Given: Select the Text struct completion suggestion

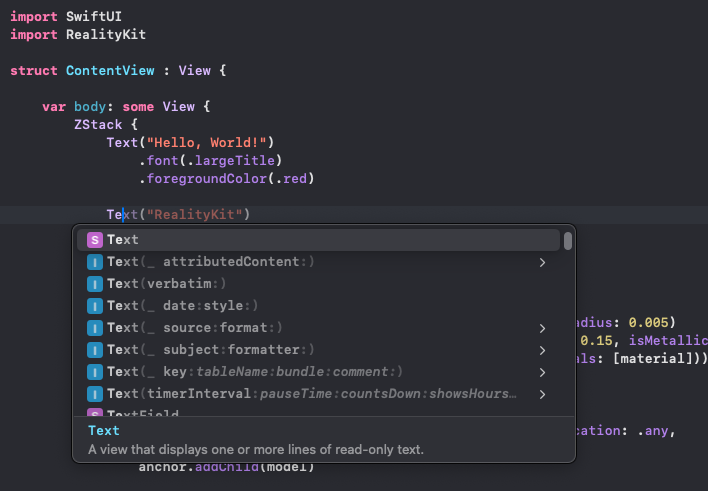Looking at the screenshot, I should click(x=318, y=240).
